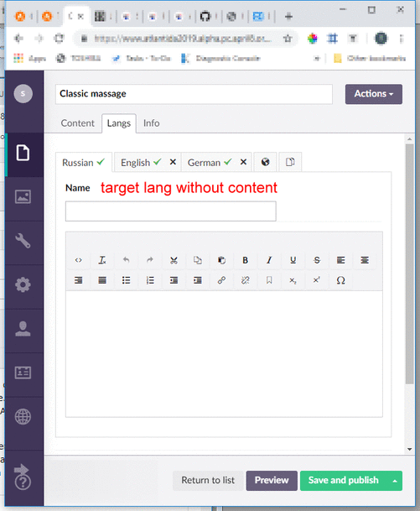Click Return to list
The width and height of the screenshot is (420, 511).
[x=208, y=481]
